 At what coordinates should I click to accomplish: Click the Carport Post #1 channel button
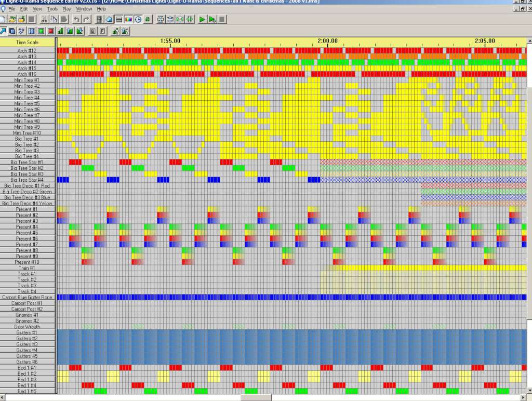click(x=27, y=303)
